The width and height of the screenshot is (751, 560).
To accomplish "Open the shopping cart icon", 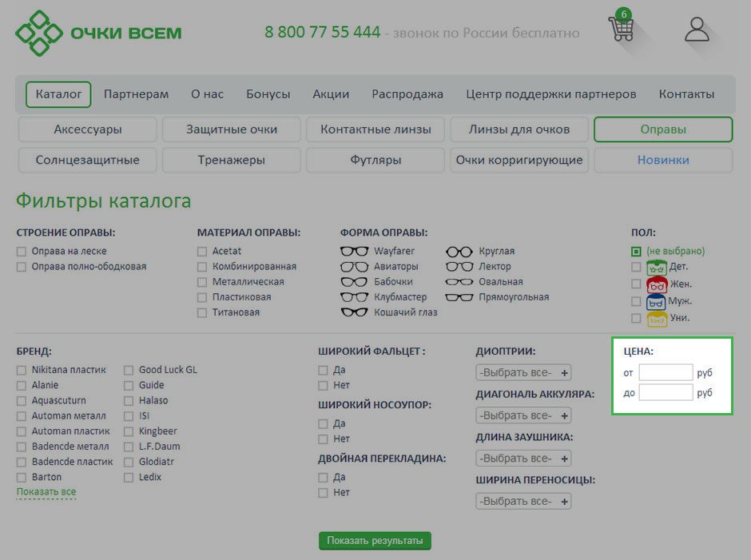I will click(621, 28).
